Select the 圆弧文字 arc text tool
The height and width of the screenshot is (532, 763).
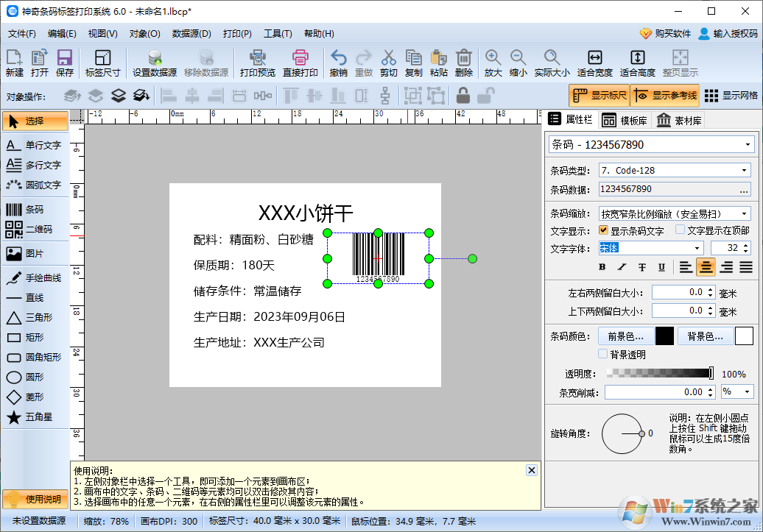(34, 185)
